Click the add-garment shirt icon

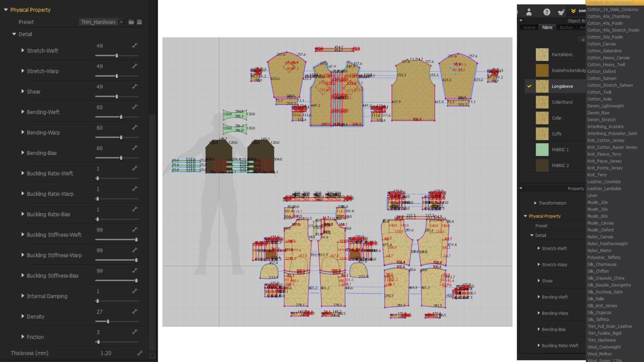point(561,12)
